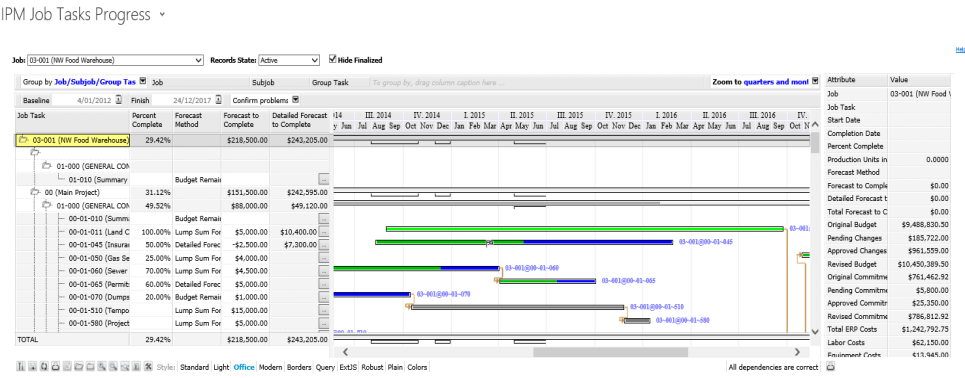Viewport: 965px width, 378px height.
Task: Click ellipsis button in 00-01-580 Project row
Action: pos(324,323)
